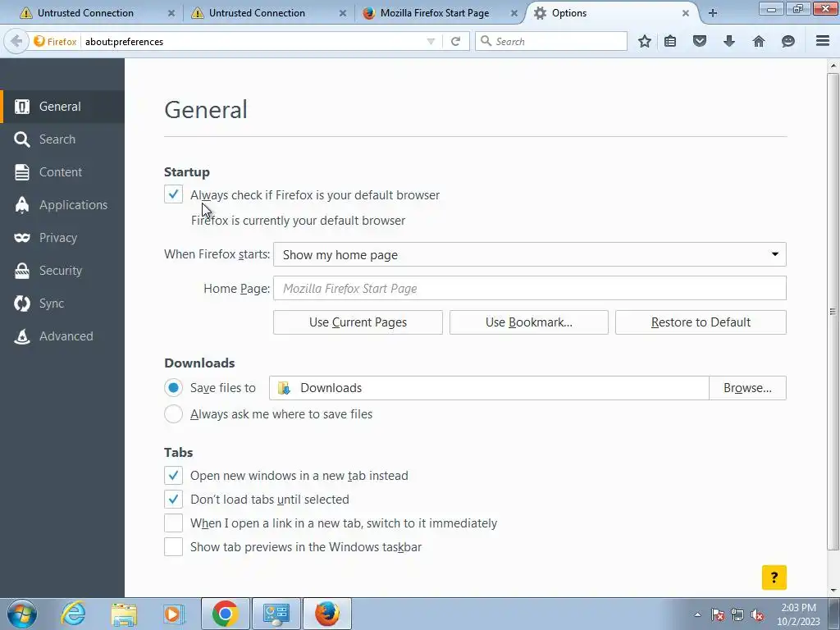Viewport: 840px width, 630px height.
Task: Open Windows Media Player taskbar icon
Action: (x=174, y=614)
